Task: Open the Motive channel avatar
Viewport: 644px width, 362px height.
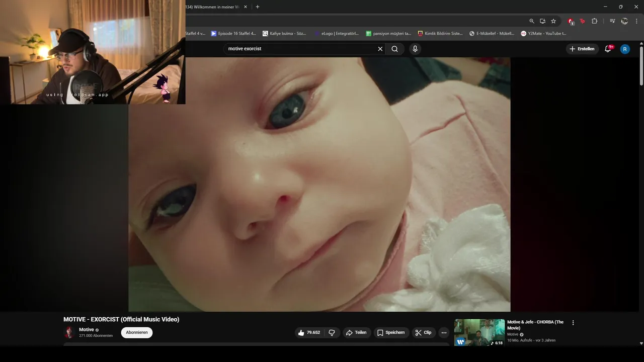Action: coord(69,332)
